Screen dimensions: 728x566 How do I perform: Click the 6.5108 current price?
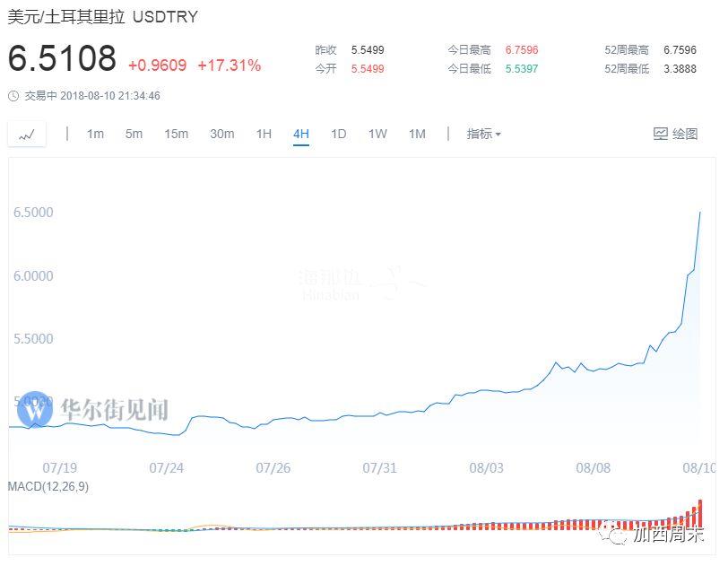(62, 59)
